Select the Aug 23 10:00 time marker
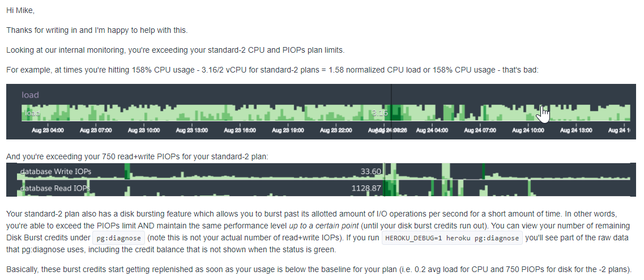The height and width of the screenshot is (280, 644). [x=144, y=130]
